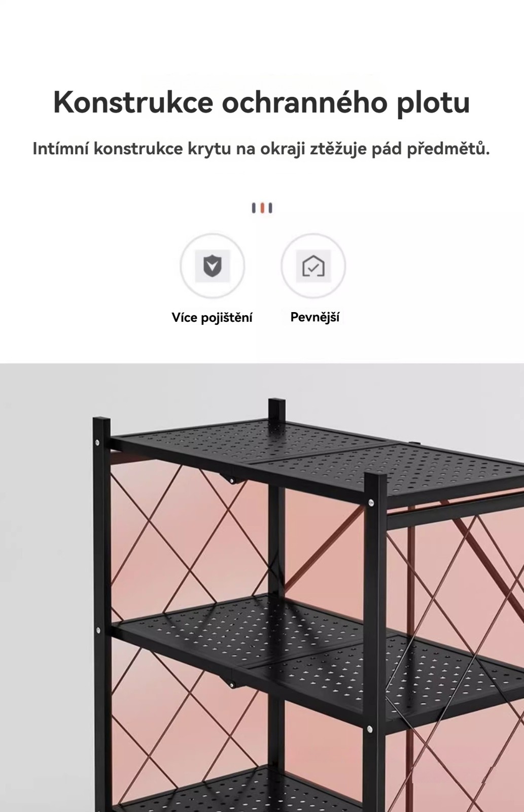The height and width of the screenshot is (812, 524).
Task: Click the top screw on the front right post
Action: [x=371, y=502]
